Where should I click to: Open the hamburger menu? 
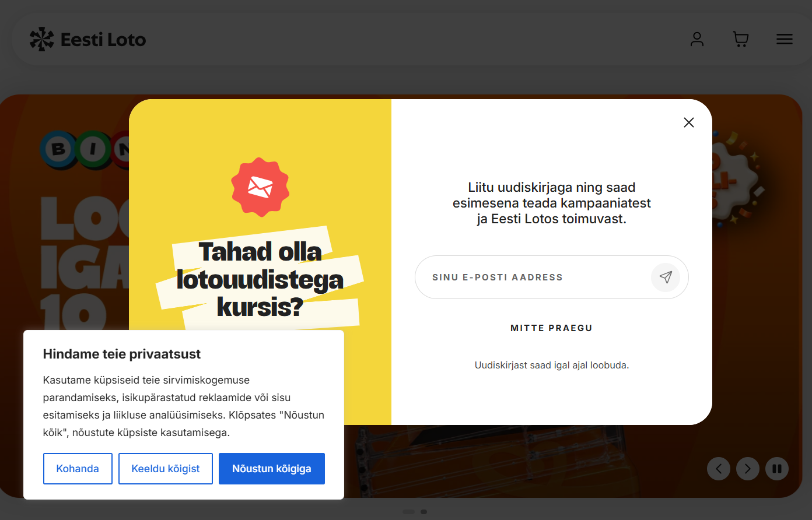(785, 40)
